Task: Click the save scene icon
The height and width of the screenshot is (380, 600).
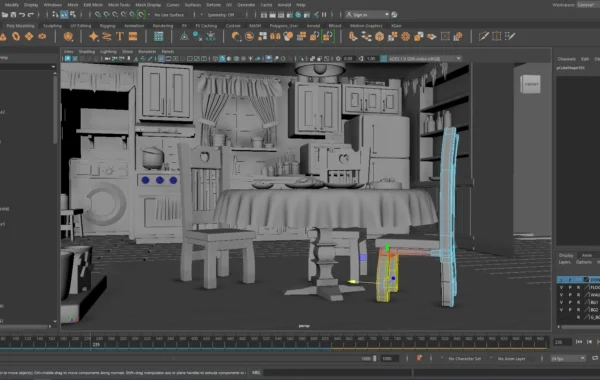Action: 13,15
